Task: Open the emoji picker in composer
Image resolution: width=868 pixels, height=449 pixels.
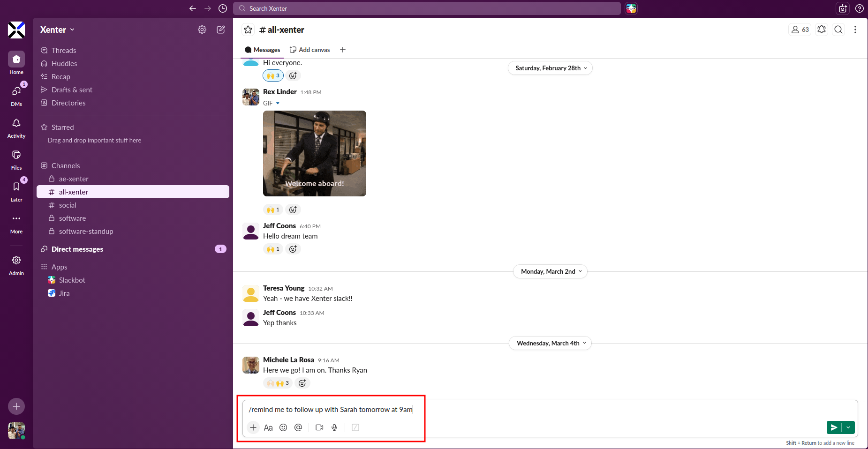Action: tap(283, 427)
